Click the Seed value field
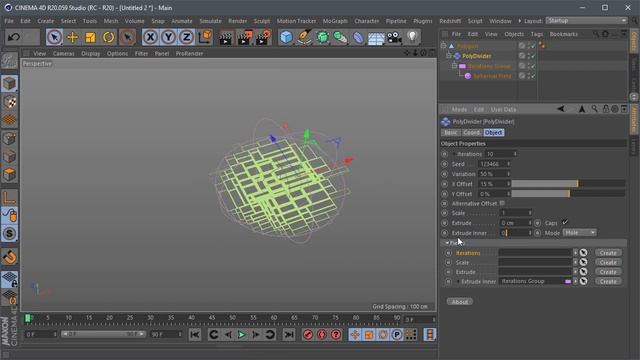 coord(493,164)
